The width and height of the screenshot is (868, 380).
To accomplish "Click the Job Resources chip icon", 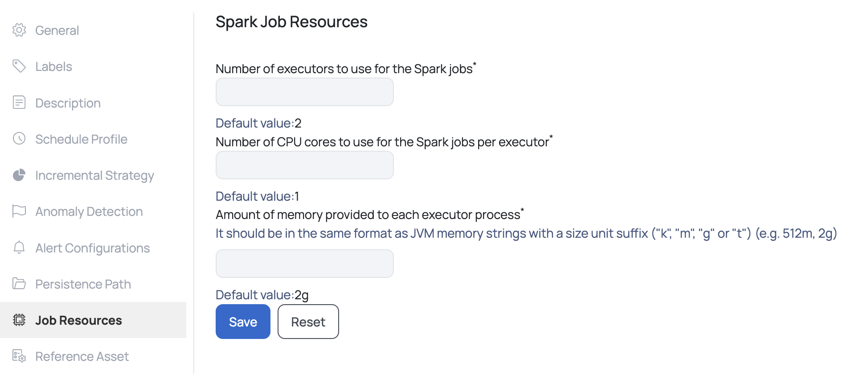I will [19, 320].
